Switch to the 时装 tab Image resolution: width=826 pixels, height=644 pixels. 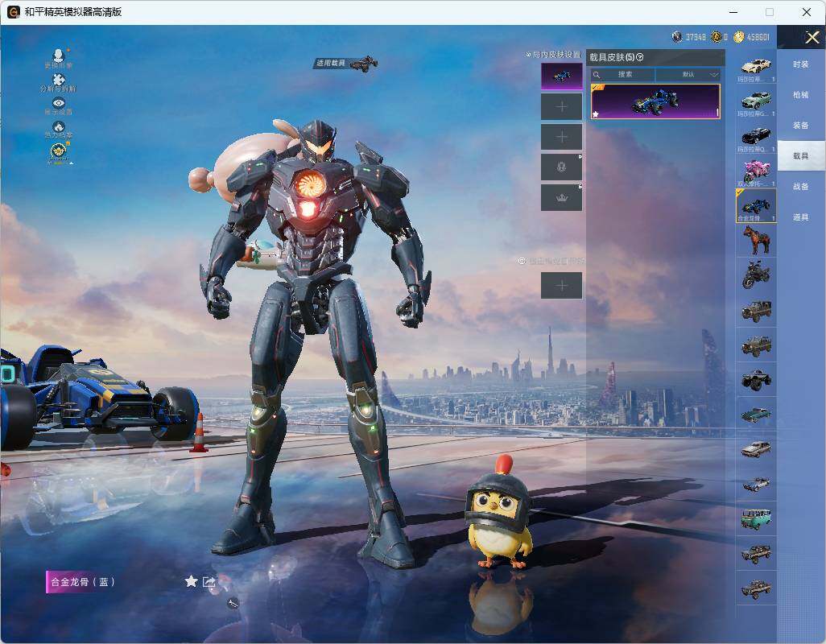pos(801,64)
